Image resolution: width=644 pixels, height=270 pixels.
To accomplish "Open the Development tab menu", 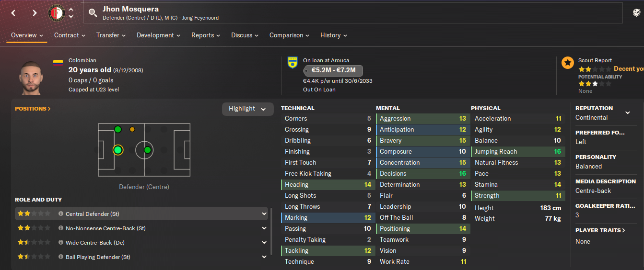I will tap(158, 35).
